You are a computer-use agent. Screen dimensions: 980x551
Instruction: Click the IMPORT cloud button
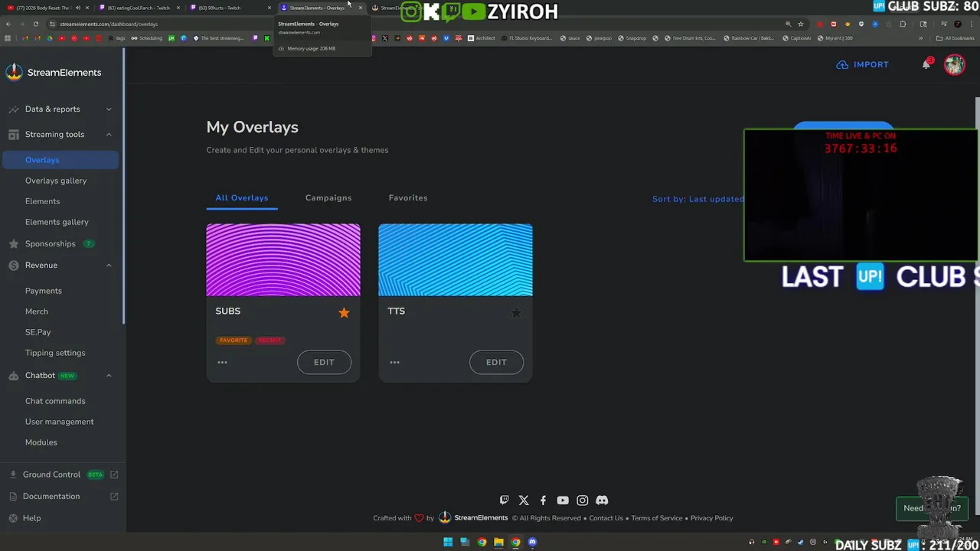pyautogui.click(x=863, y=64)
